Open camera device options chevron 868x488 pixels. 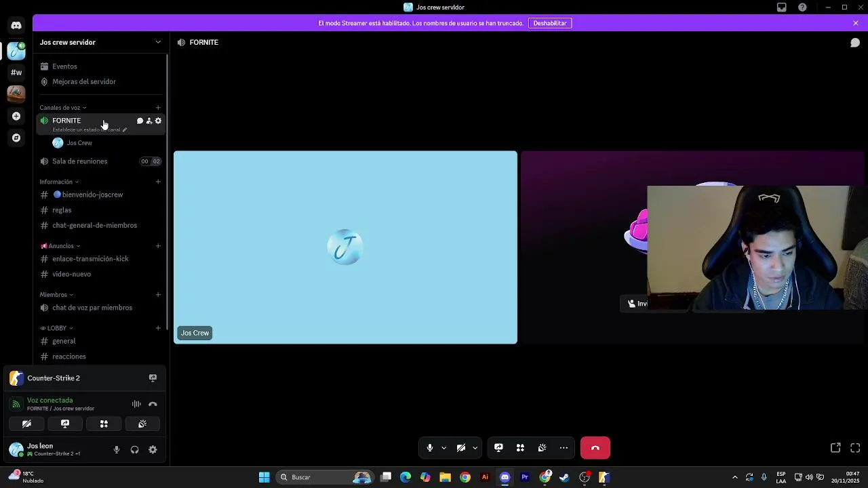[475, 448]
